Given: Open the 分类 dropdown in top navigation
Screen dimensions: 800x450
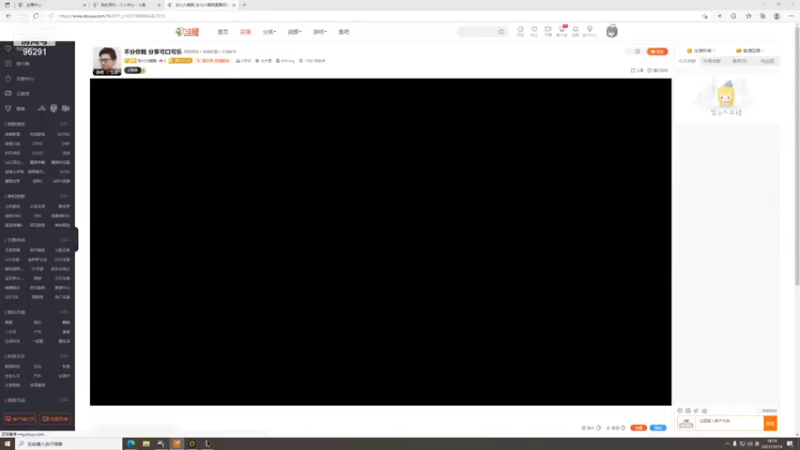Looking at the screenshot, I should 269,32.
